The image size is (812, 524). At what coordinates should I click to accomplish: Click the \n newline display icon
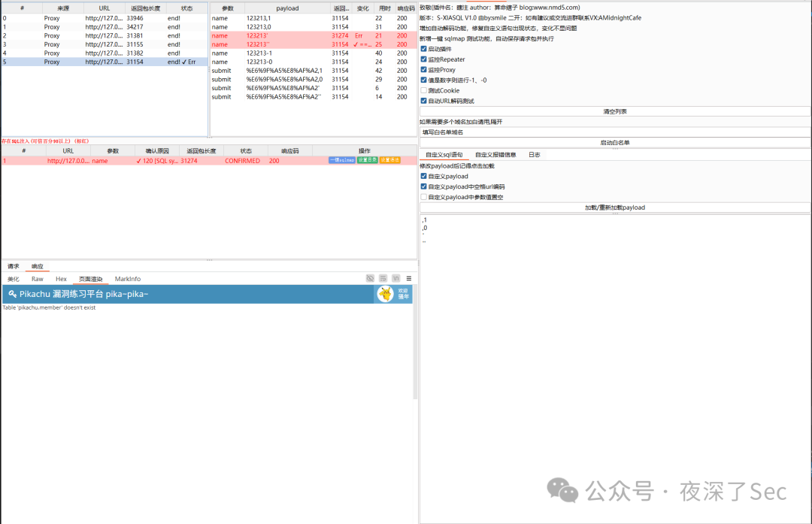point(396,279)
